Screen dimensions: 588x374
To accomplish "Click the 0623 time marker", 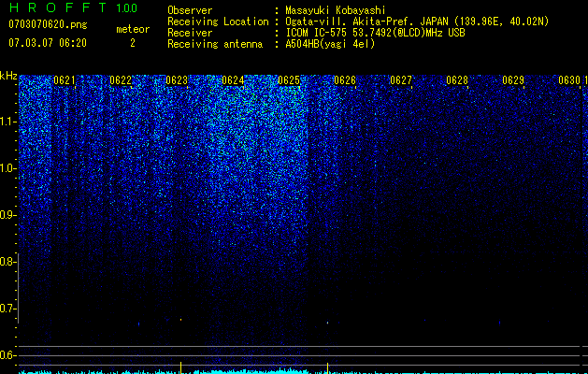I will tap(177, 80).
